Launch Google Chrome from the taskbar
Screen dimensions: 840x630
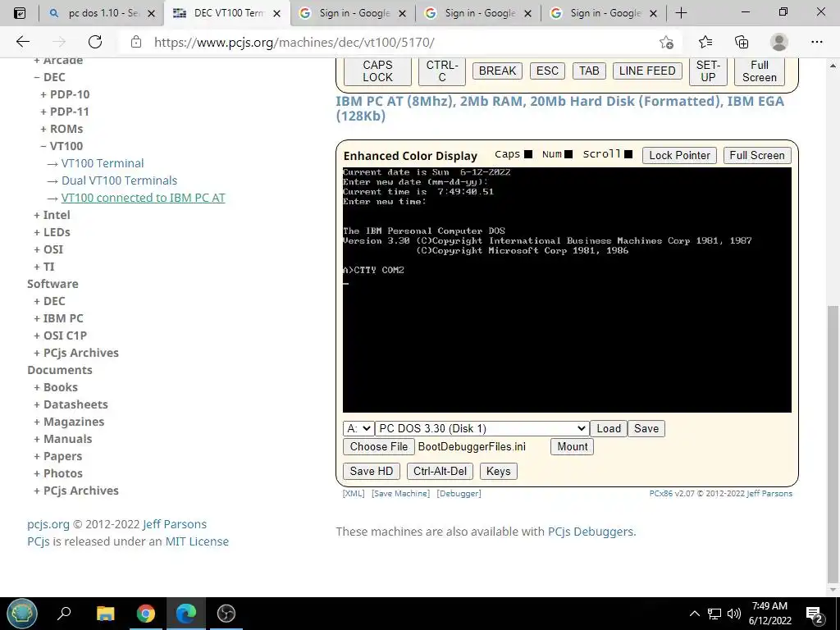(146, 613)
